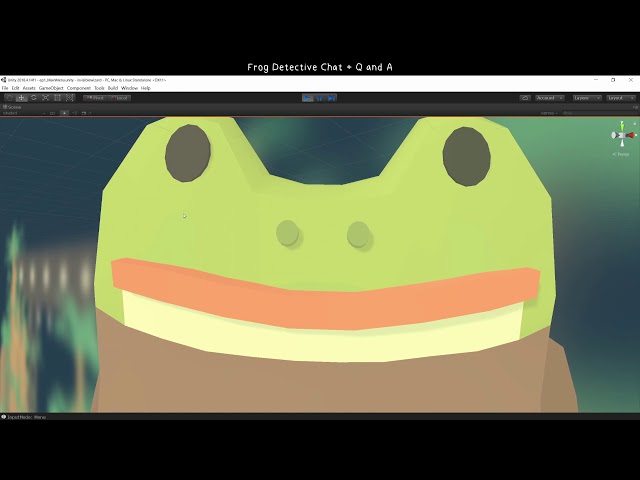Image resolution: width=640 pixels, height=480 pixels.
Task: Click the frog's left eye in Scene
Action: click(188, 153)
